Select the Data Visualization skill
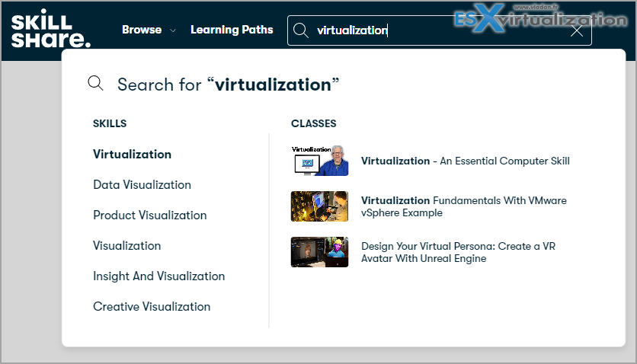637x364 pixels. (x=142, y=184)
